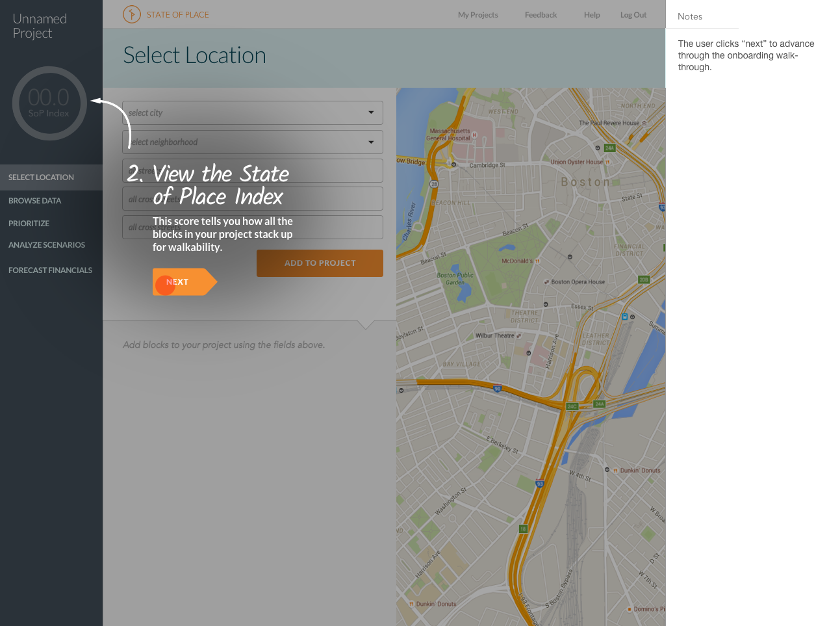840x626 pixels.
Task: Click Union Oyster House map marker
Action: pyautogui.click(x=580, y=162)
